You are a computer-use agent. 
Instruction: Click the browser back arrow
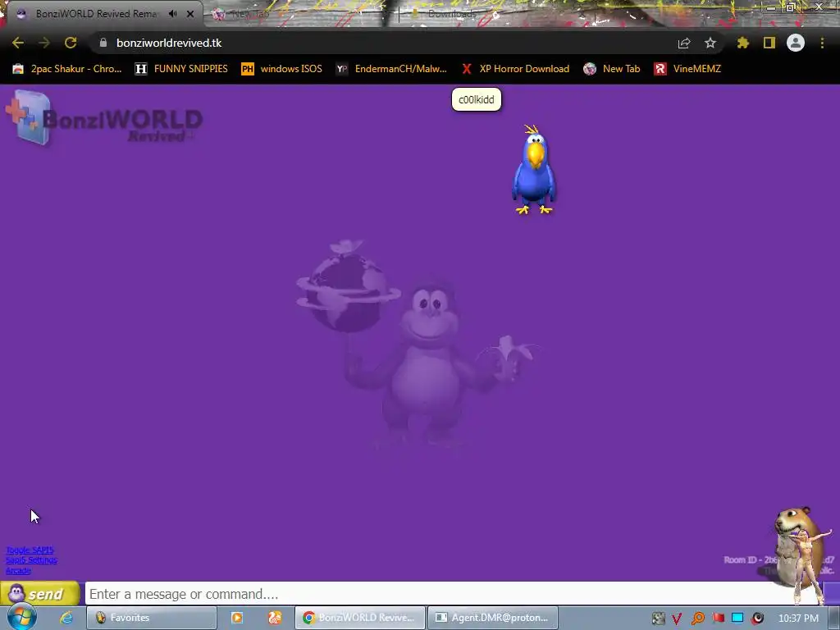18,43
